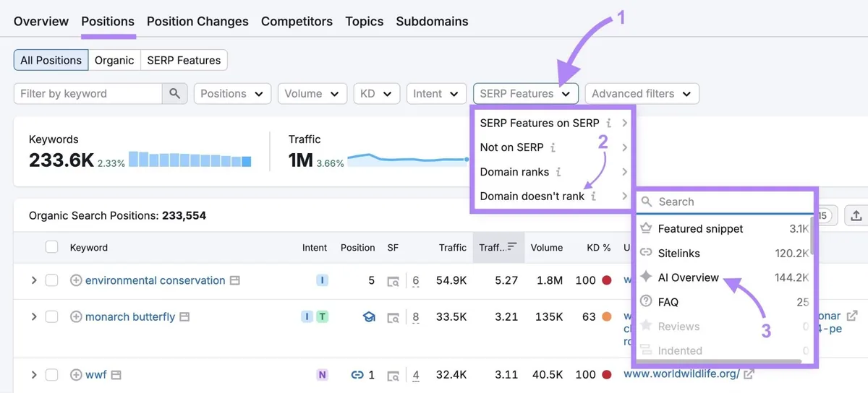Open the KD filter dropdown
This screenshot has width=868, height=393.
click(x=376, y=93)
